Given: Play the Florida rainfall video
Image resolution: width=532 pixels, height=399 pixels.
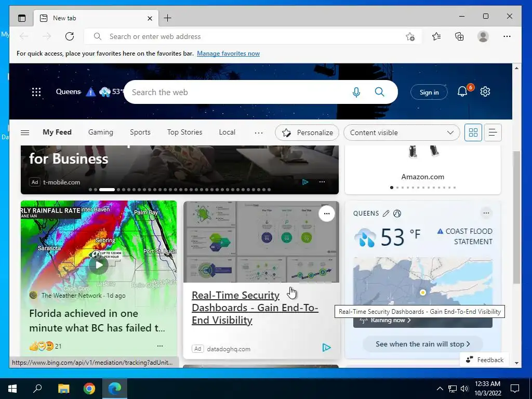Looking at the screenshot, I should (x=99, y=265).
